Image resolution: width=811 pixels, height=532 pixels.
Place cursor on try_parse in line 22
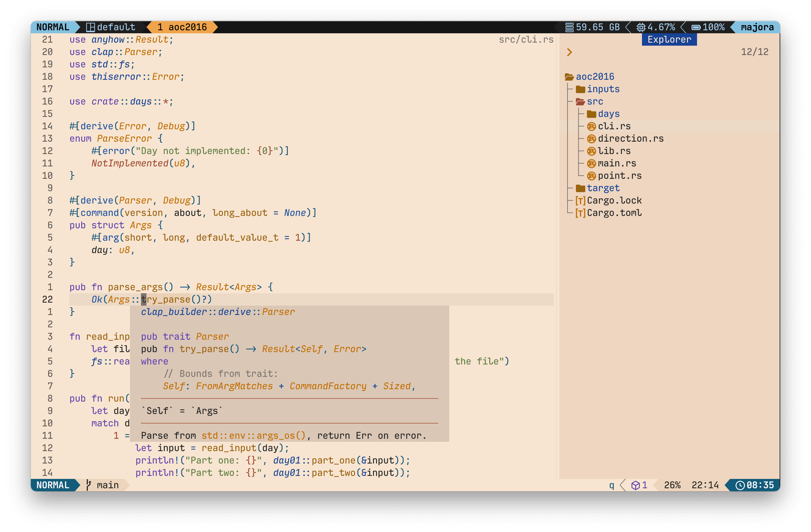click(x=166, y=300)
